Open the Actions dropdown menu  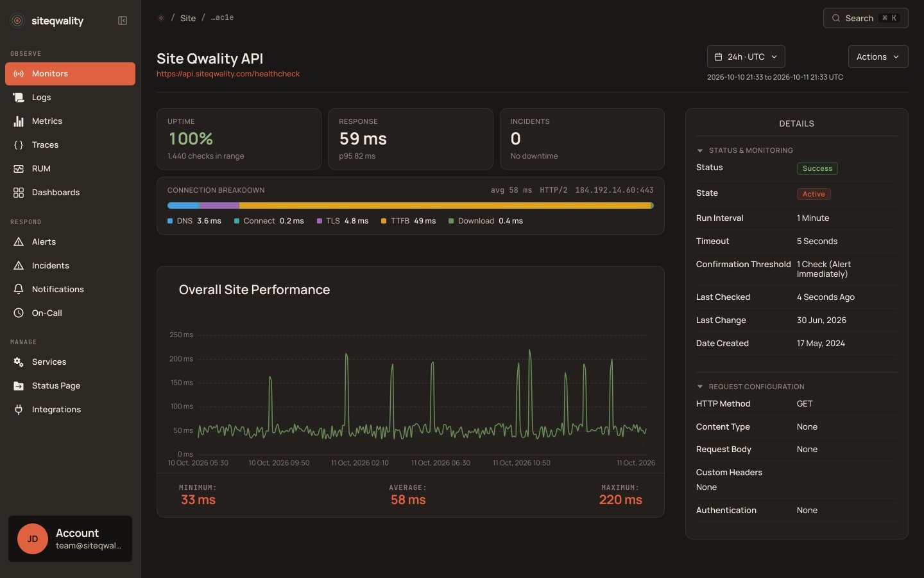[878, 57]
